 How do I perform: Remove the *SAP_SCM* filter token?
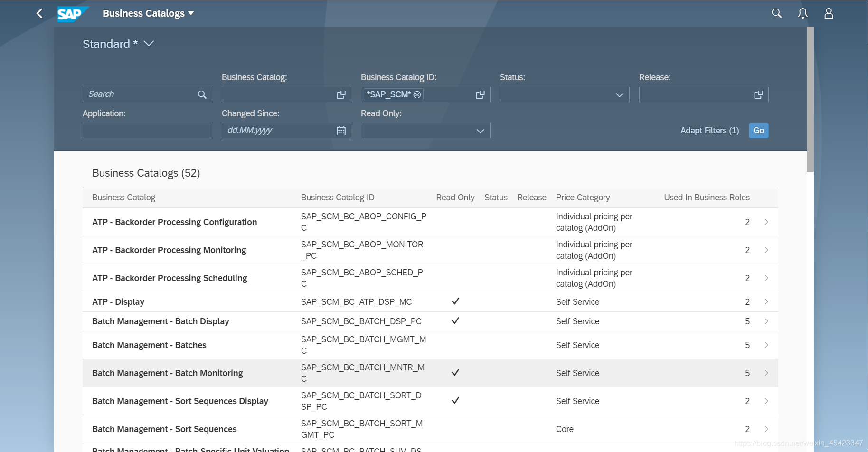[417, 94]
